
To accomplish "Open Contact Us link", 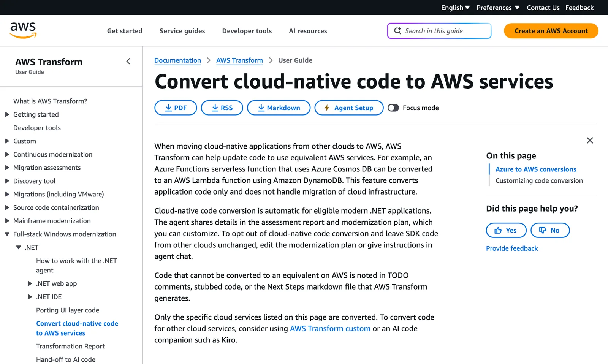I will click(543, 8).
